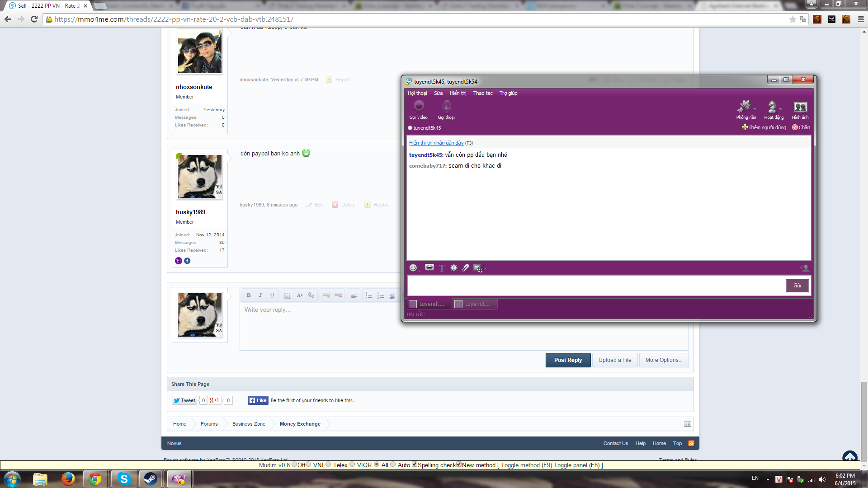Click Hiển thị tin nhắn gần đây link

tap(436, 143)
